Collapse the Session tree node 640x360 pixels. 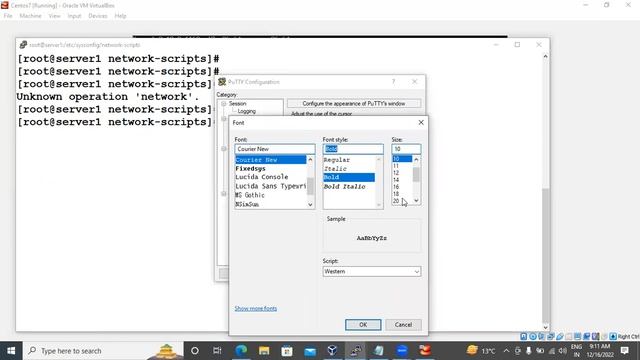point(224,104)
